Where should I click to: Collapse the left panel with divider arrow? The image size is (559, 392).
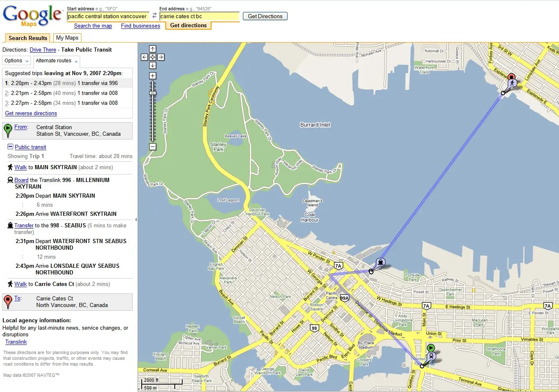136,220
